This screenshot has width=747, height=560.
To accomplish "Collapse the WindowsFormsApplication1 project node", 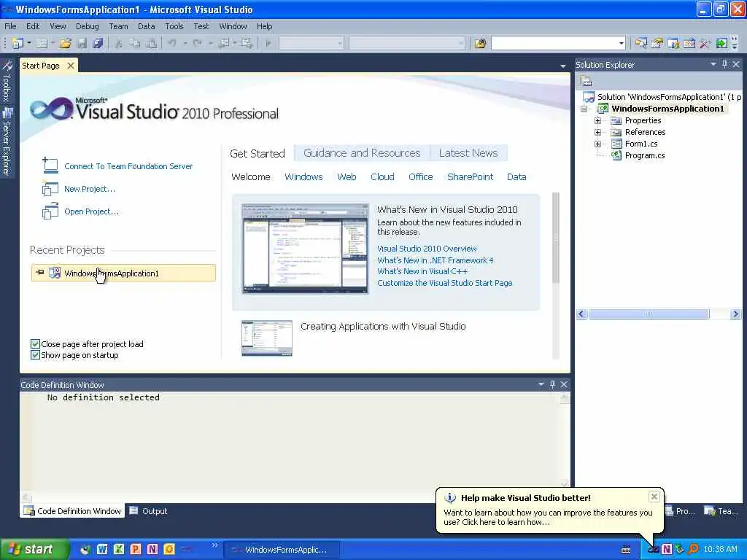I will click(584, 109).
